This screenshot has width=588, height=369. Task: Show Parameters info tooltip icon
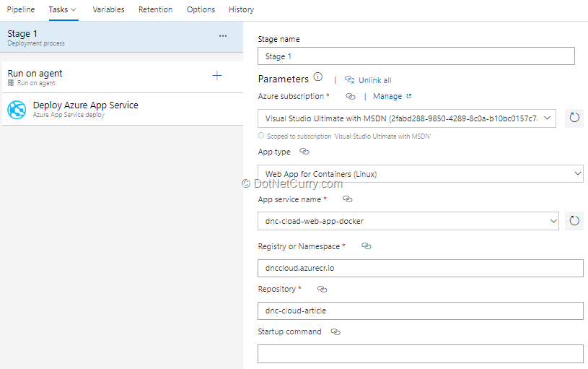(318, 77)
